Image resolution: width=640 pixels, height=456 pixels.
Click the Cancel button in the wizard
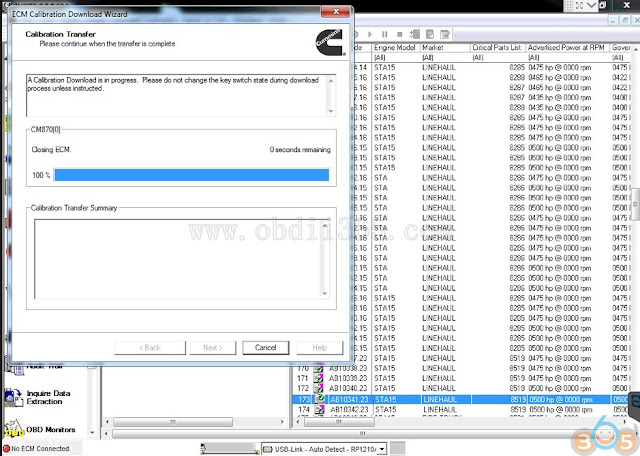(266, 348)
